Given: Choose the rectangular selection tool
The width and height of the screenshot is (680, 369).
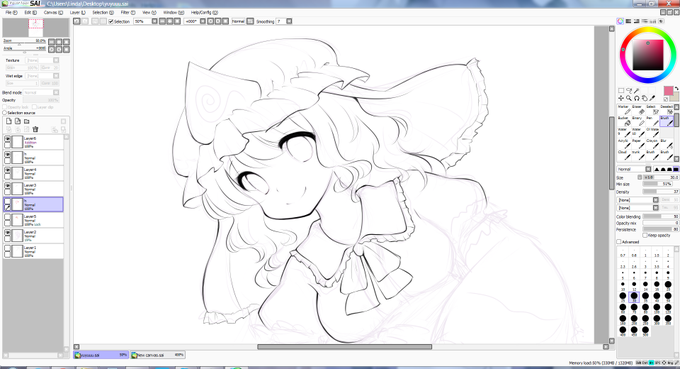Looking at the screenshot, I should [621, 91].
